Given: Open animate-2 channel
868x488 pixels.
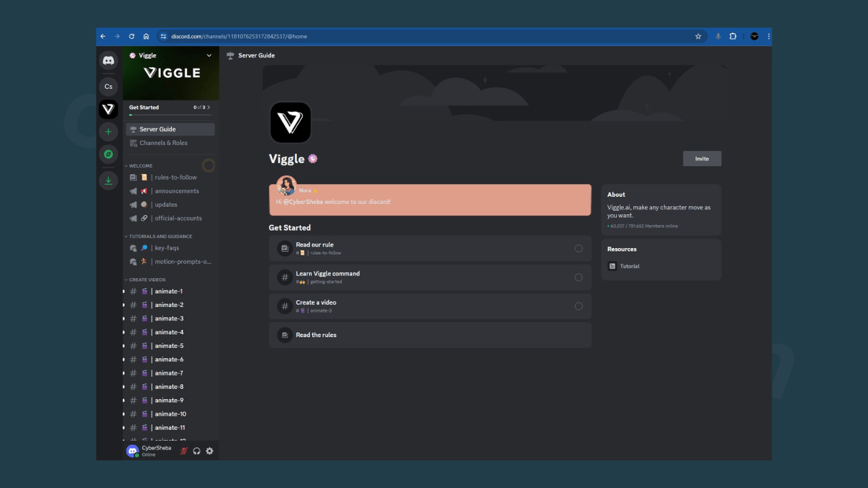Looking at the screenshot, I should click(170, 305).
